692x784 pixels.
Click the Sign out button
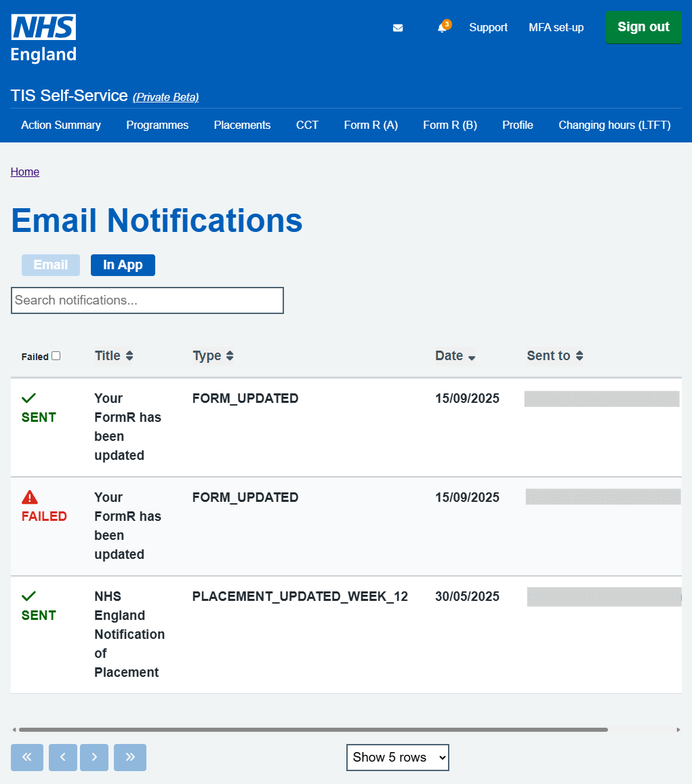643,27
